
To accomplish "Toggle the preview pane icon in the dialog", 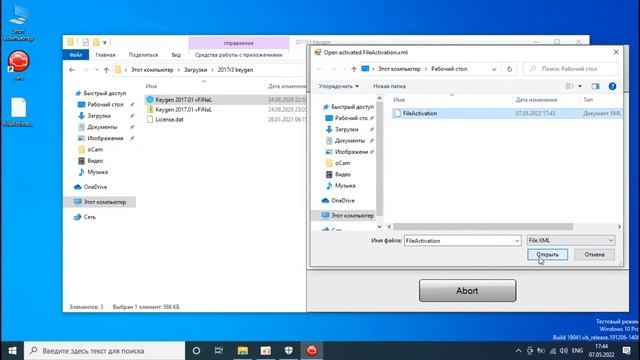I will pyautogui.click(x=596, y=86).
